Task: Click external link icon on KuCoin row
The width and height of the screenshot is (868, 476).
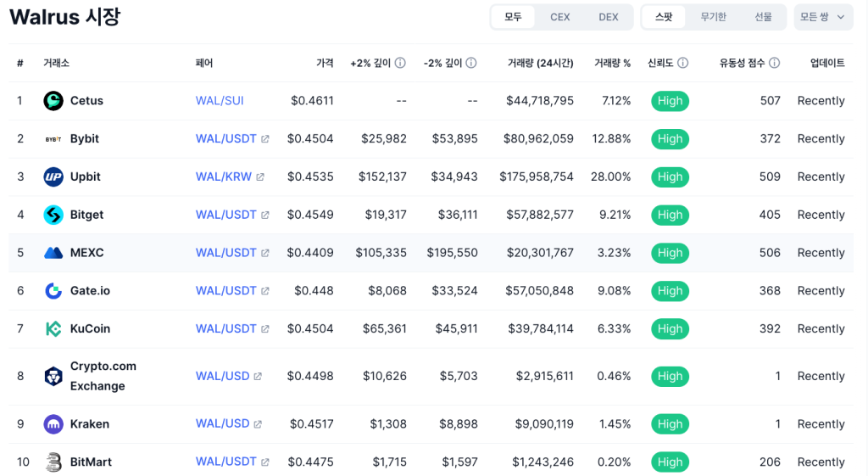Action: (x=265, y=329)
